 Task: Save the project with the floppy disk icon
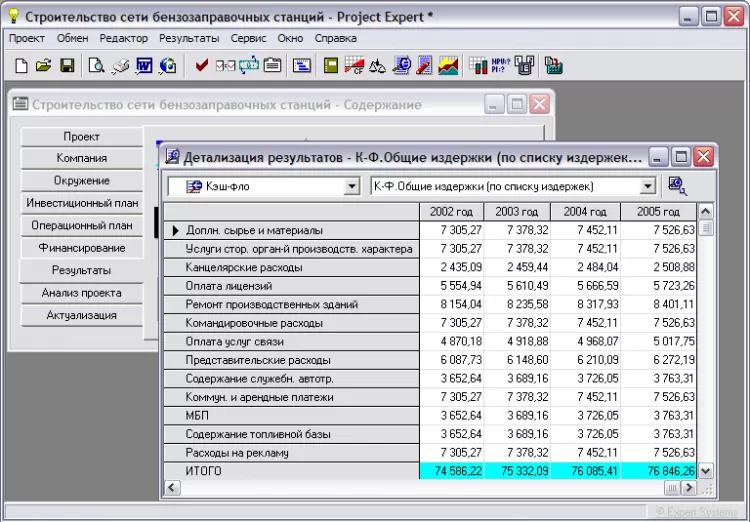pos(67,66)
